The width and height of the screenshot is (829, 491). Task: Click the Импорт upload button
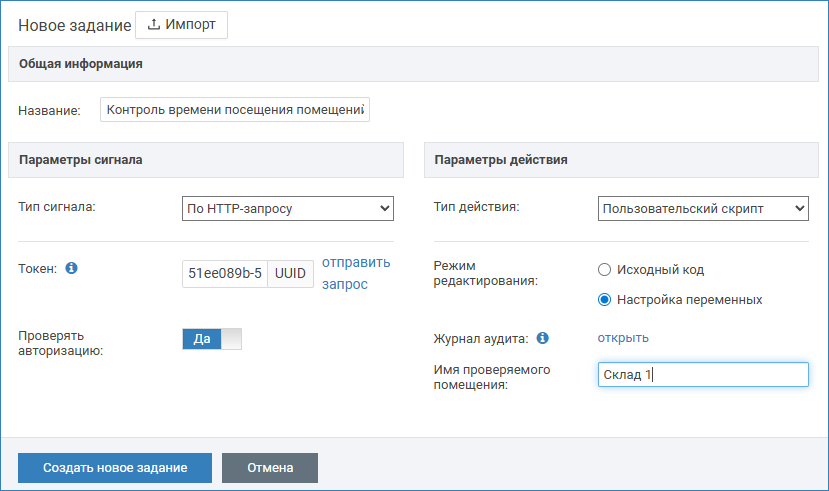click(181, 25)
